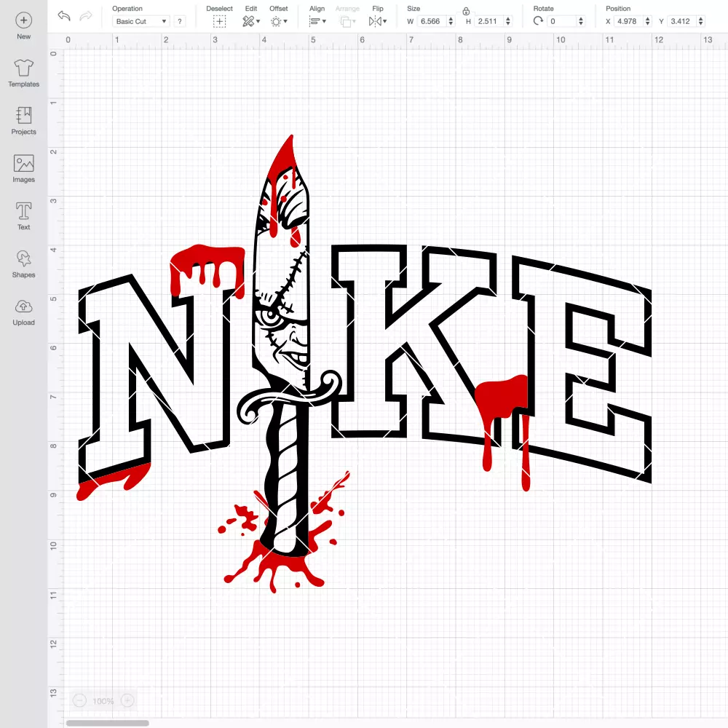Zoom in the canvas with plus button
This screenshot has width=728, height=728.
coord(127,700)
